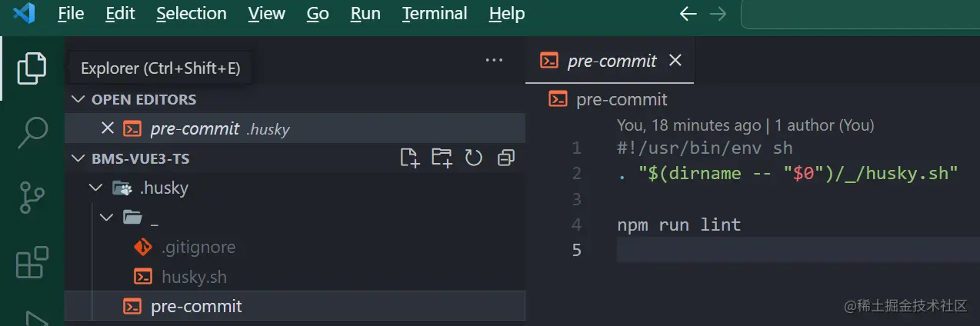Collapse the BMS-VUE3-TS project section
Viewport: 980px width, 326px height.
[x=78, y=158]
